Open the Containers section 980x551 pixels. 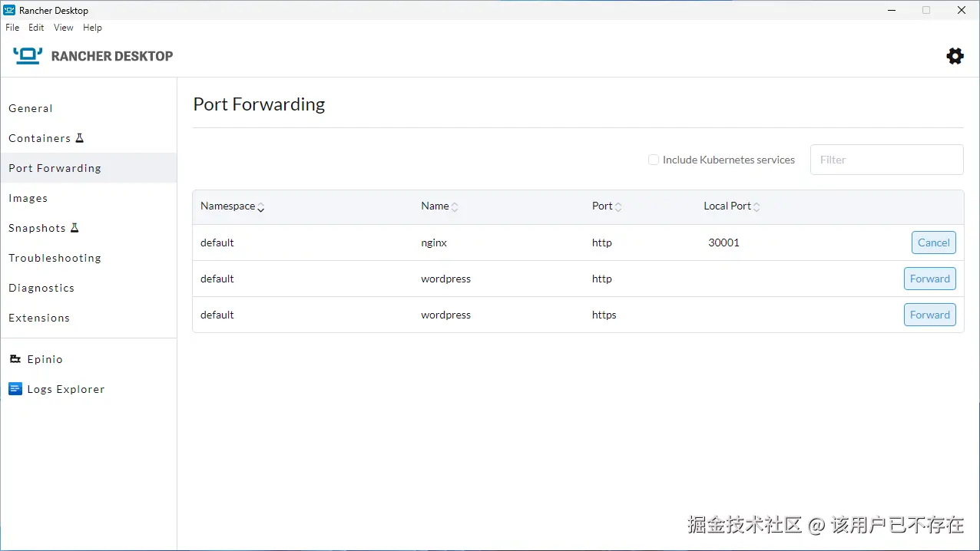(x=88, y=138)
